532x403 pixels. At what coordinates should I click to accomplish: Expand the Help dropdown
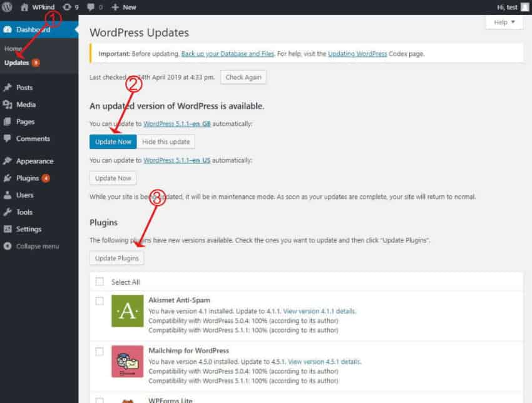pyautogui.click(x=504, y=23)
